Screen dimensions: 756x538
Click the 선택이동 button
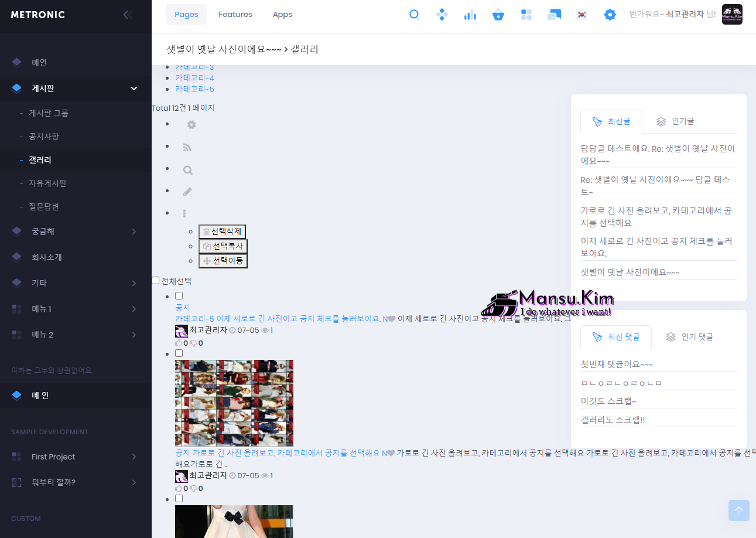click(223, 261)
